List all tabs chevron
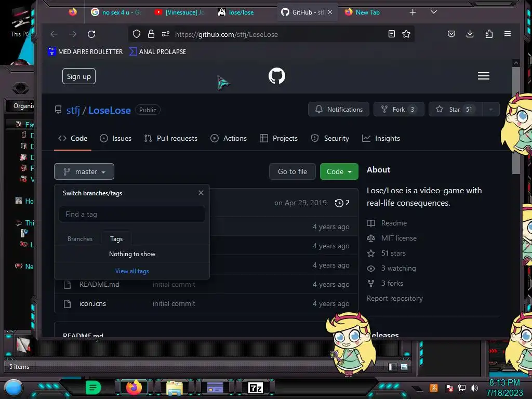Screen dimensions: 532x399 [434, 12]
